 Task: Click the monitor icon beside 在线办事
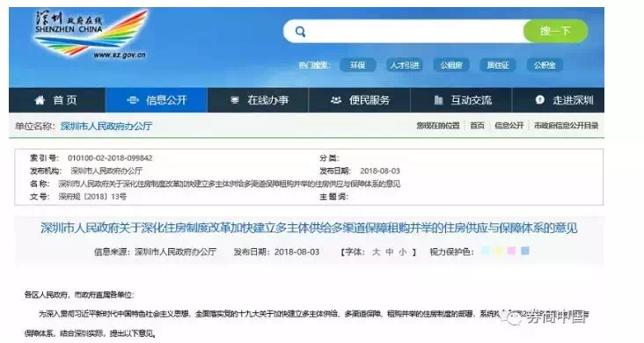coord(235,99)
